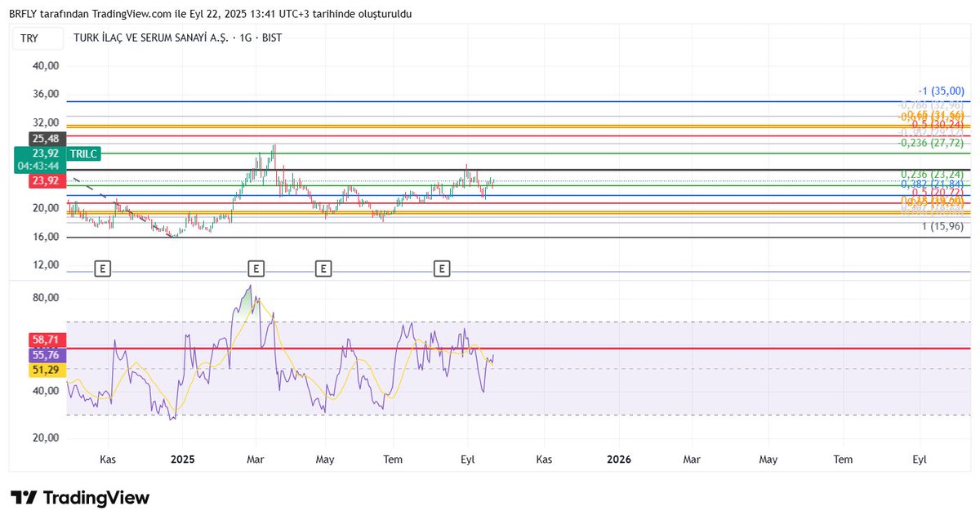Screen dimensions: 980x524
Task: Click the earnings "E" marker below Eyl
Action: point(442,268)
